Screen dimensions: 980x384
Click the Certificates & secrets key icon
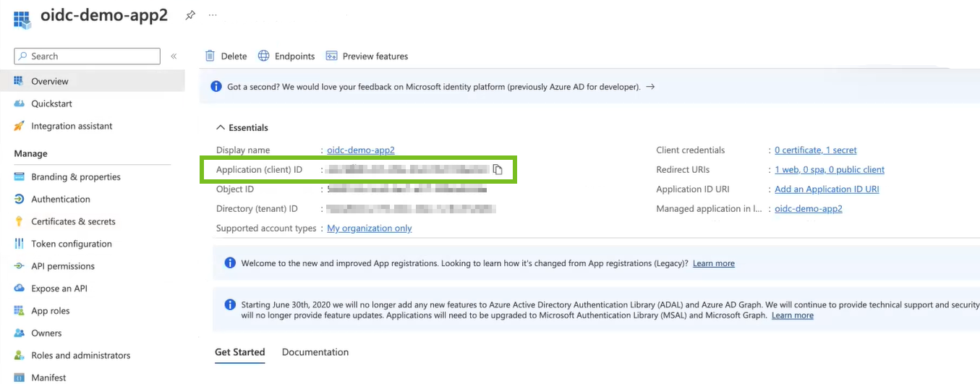click(x=19, y=221)
